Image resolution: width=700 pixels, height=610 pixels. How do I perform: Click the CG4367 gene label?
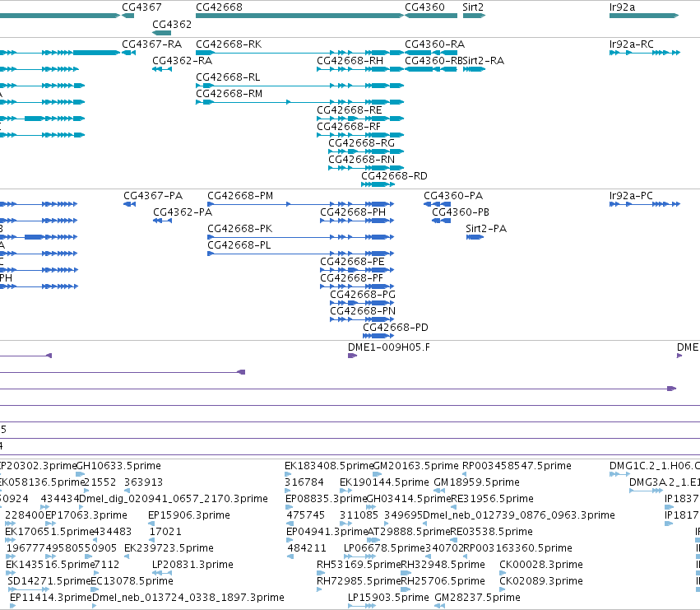pyautogui.click(x=141, y=7)
